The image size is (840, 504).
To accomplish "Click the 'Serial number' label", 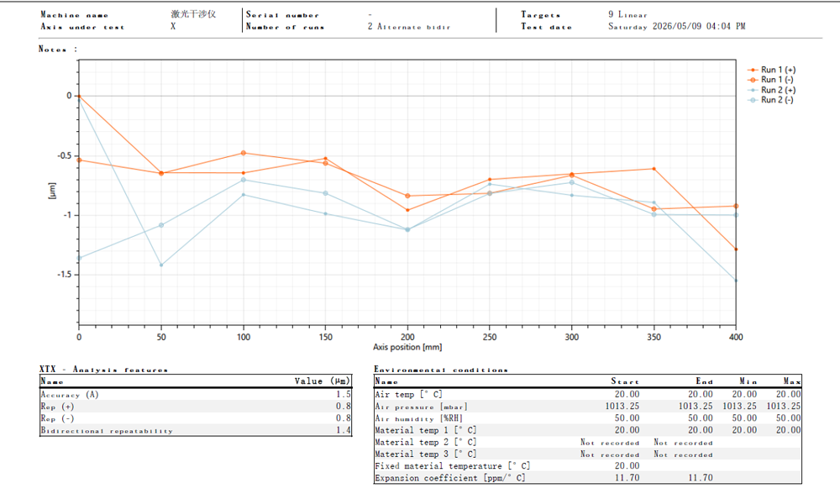I will tap(282, 15).
